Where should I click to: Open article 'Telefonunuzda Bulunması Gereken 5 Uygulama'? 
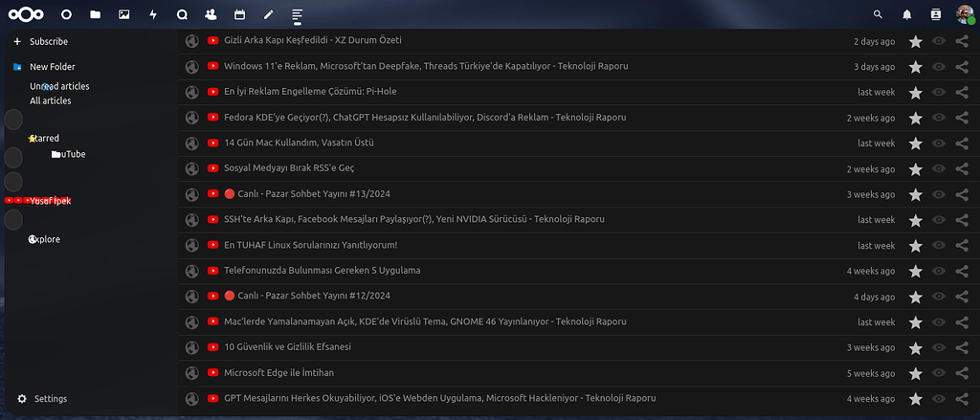tap(322, 271)
